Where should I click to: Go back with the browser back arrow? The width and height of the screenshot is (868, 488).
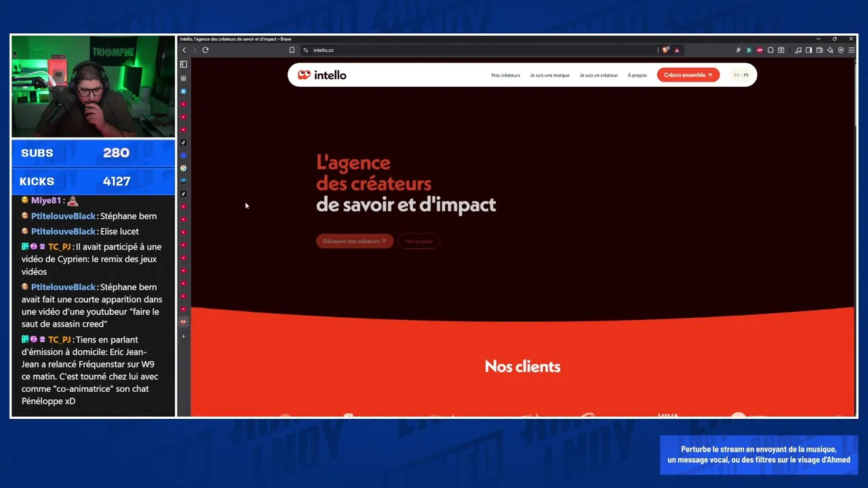click(x=184, y=50)
